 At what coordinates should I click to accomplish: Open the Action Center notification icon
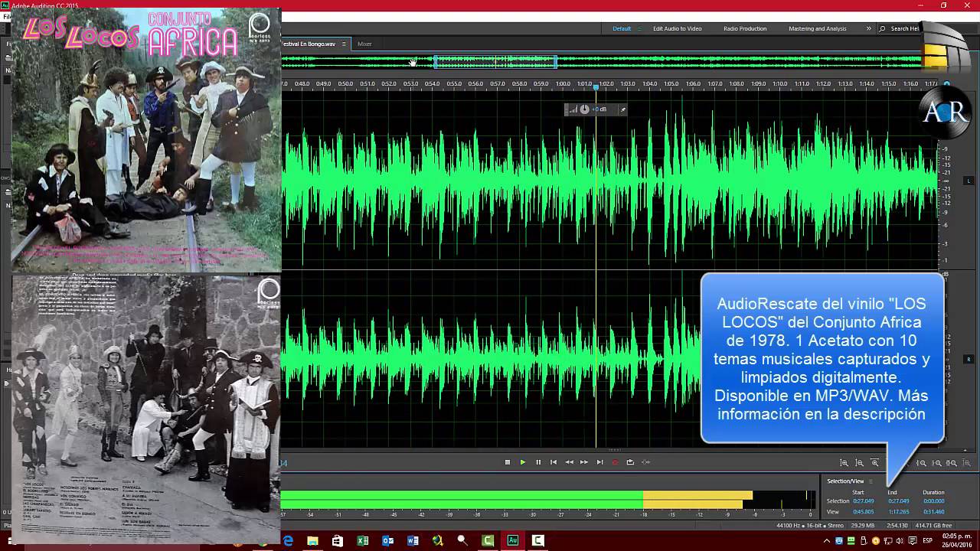pos(913,541)
